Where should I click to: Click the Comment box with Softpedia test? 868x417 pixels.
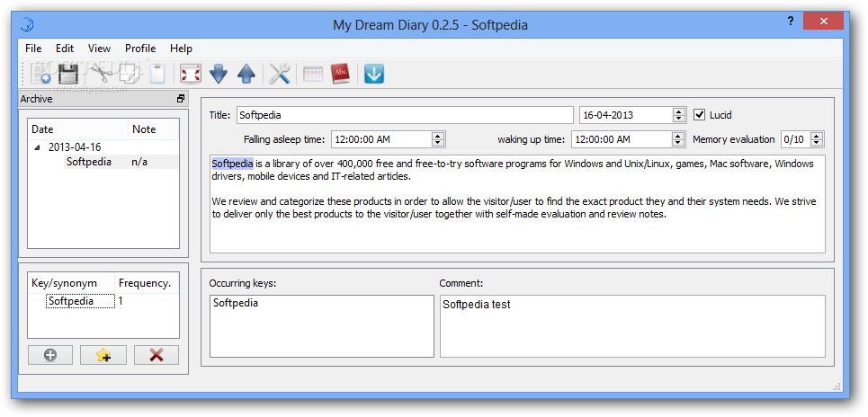tap(632, 325)
